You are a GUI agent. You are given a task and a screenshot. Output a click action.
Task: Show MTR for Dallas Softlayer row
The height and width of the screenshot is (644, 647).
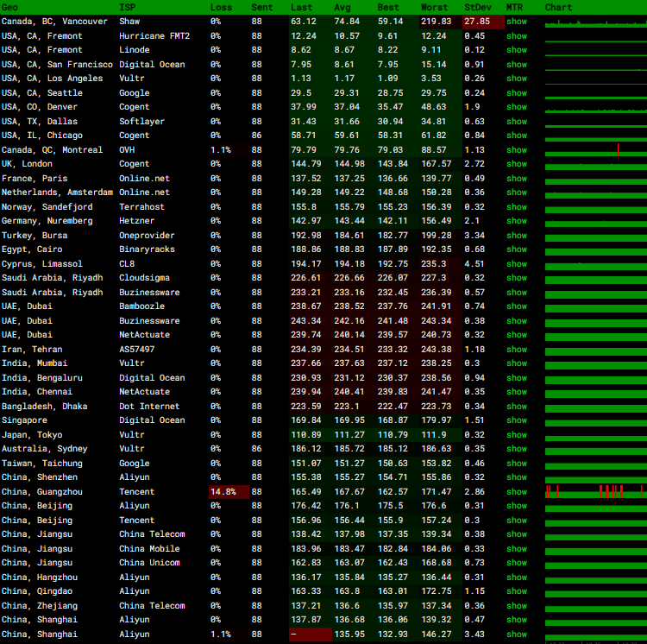click(x=517, y=122)
